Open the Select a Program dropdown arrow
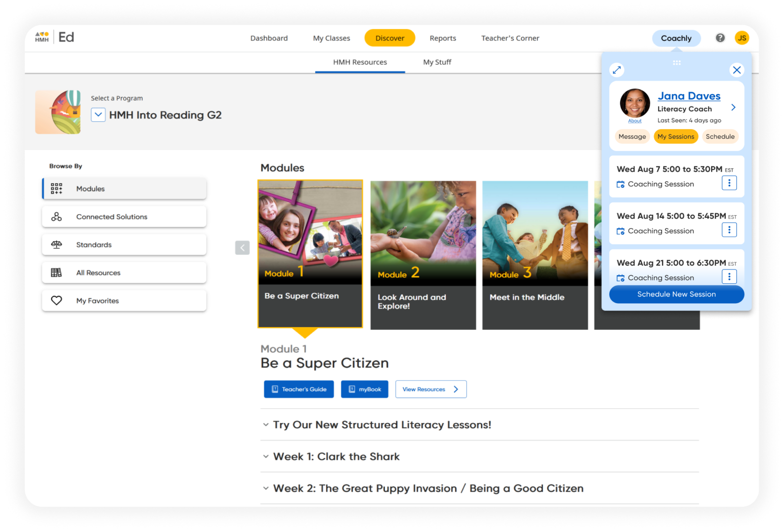This screenshot has height=532, width=784. click(x=98, y=115)
